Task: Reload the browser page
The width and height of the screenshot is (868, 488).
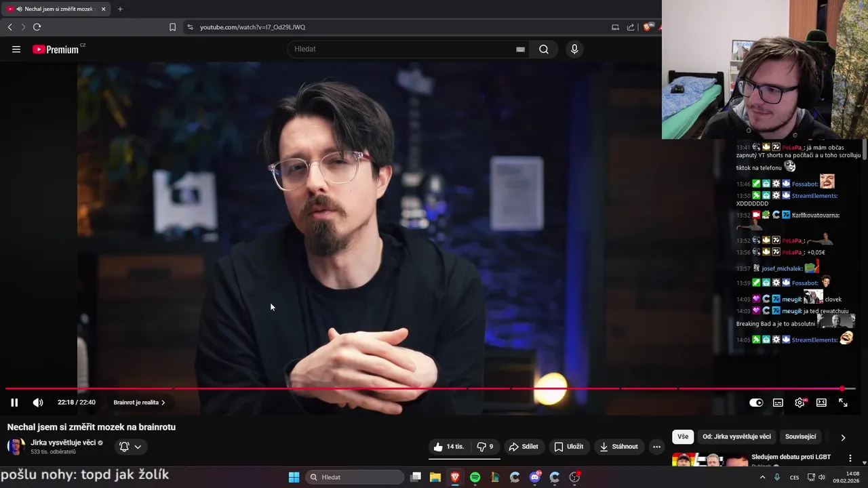Action: [37, 27]
